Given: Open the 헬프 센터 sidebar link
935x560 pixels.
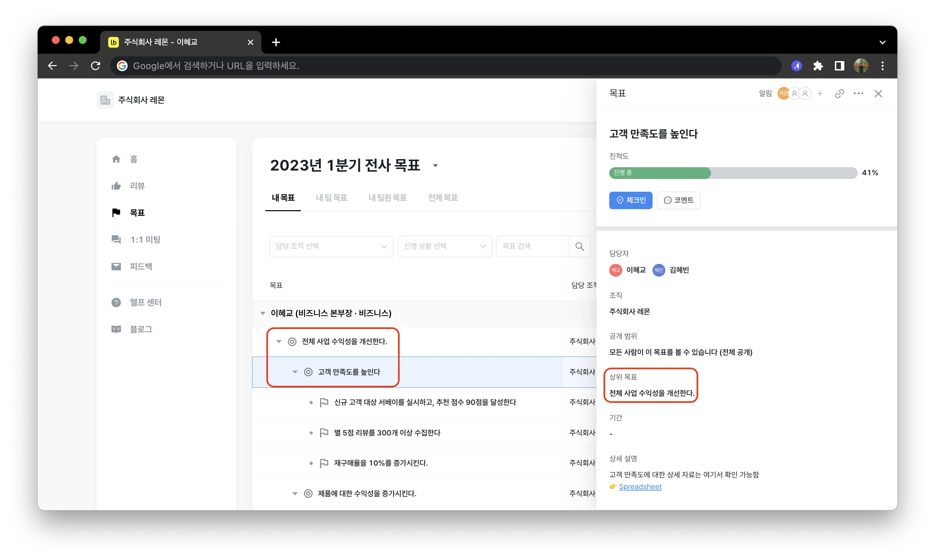Looking at the screenshot, I should pyautogui.click(x=136, y=302).
